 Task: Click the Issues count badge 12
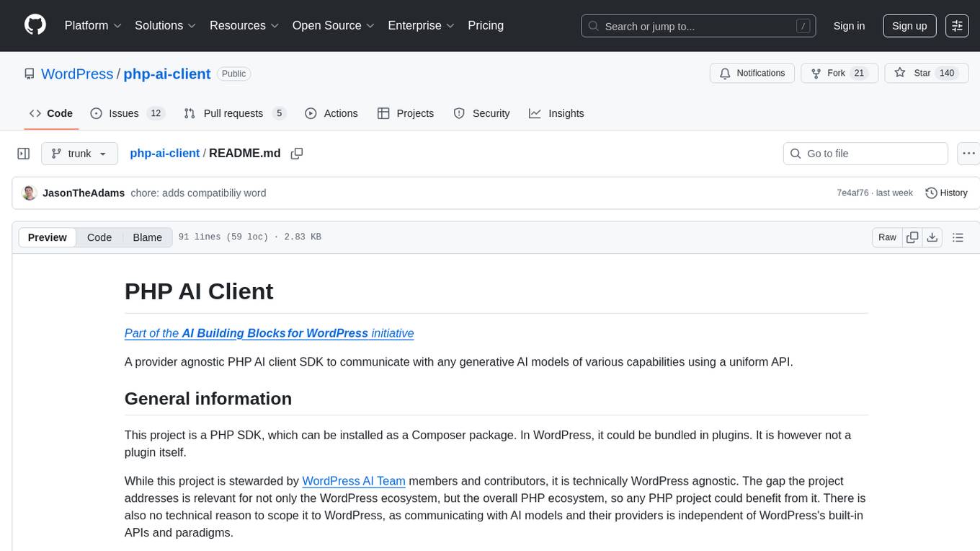(x=156, y=113)
